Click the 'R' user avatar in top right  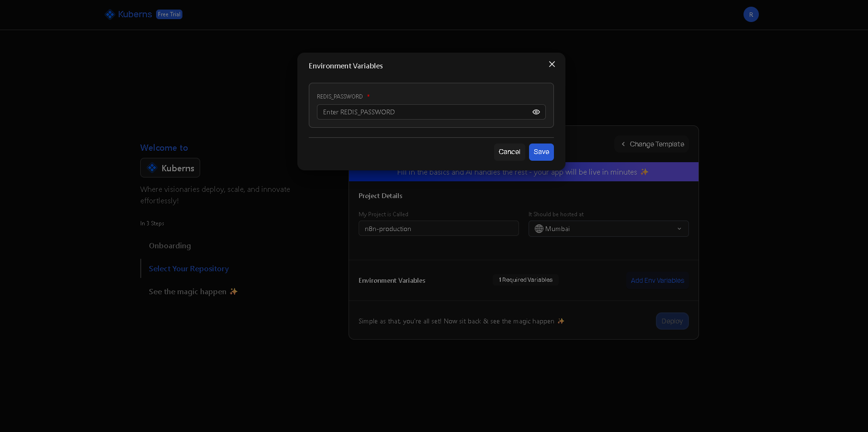click(751, 14)
